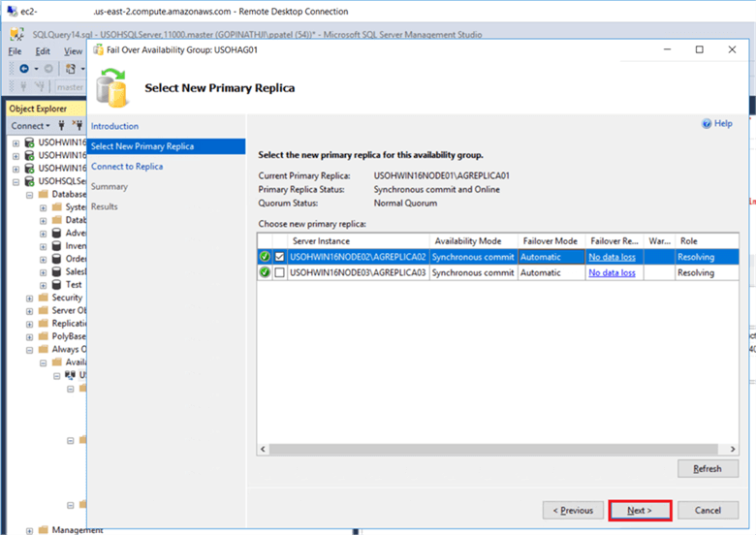The image size is (756, 535).
Task: Open No data loss link for NODE03 replica
Action: pos(612,272)
